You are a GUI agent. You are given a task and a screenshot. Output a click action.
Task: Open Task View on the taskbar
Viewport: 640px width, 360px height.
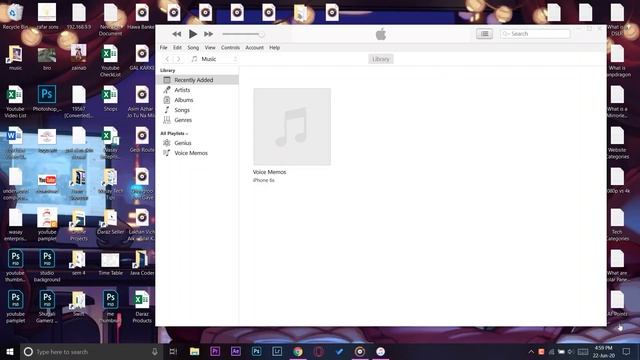[173, 351]
